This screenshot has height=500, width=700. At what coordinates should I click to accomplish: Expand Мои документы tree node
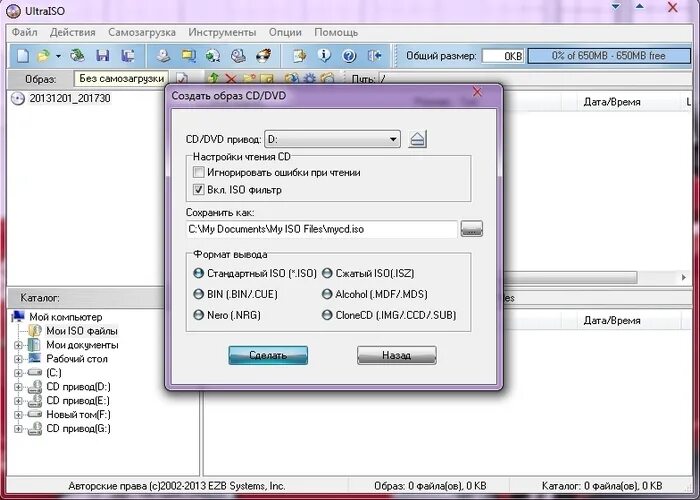[x=18, y=345]
